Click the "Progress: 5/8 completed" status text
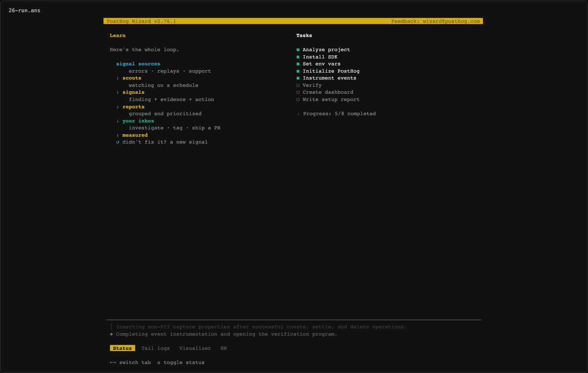Screen dimensions: 588x373 tap(339, 114)
